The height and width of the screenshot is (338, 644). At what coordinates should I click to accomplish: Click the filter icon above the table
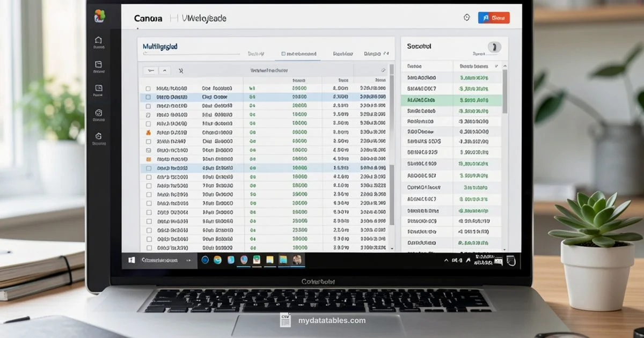(x=151, y=70)
